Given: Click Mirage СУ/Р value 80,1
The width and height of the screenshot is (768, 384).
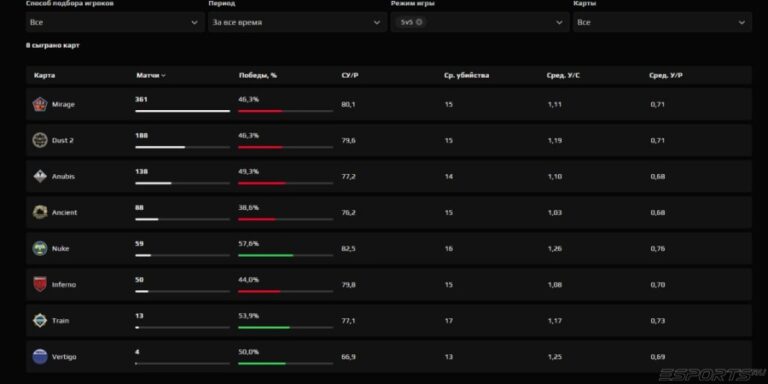Looking at the screenshot, I should tap(348, 104).
